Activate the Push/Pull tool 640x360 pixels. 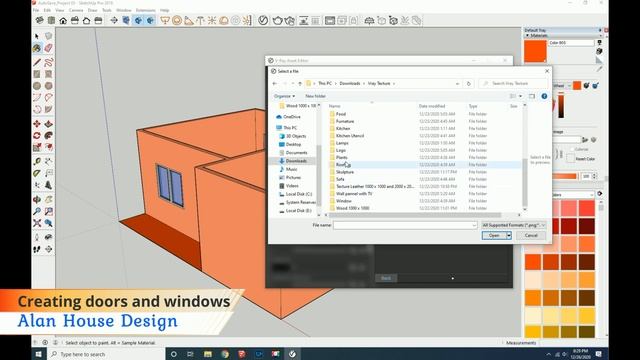[x=49, y=124]
